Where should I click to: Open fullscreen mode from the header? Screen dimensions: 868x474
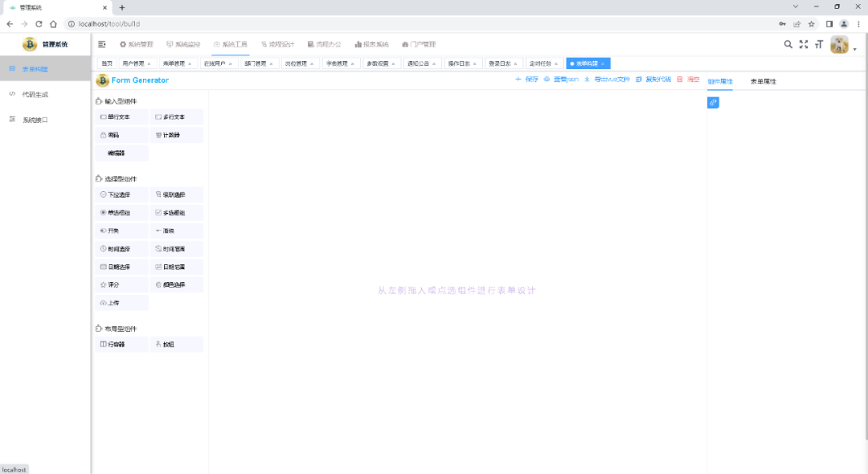tap(804, 44)
